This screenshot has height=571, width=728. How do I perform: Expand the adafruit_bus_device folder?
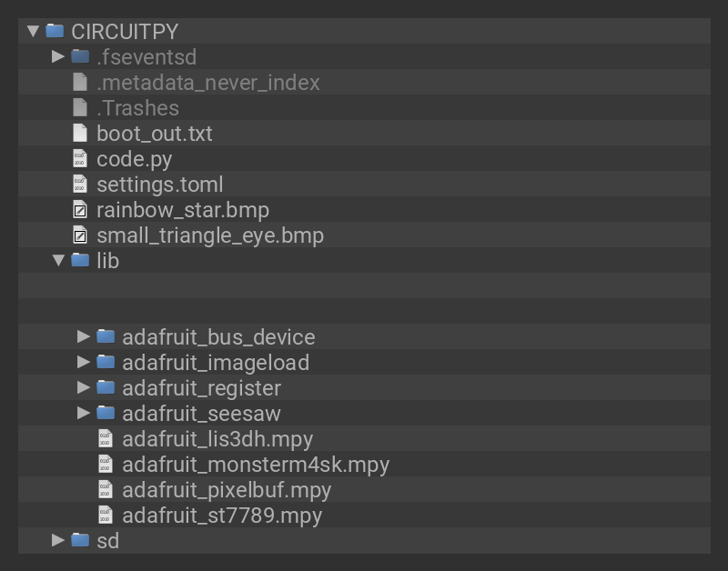tap(84, 336)
